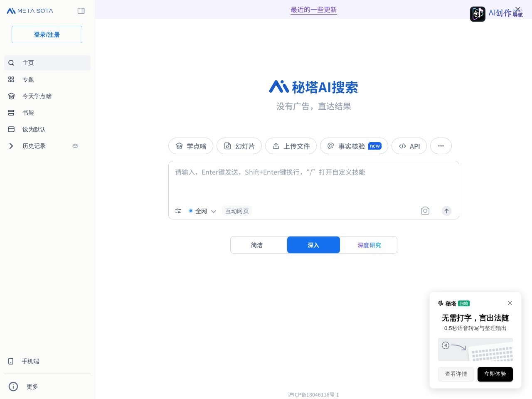Viewport: 532px width, 399px height.
Task: Go to 主页 home in sidebar
Action: tap(47, 63)
